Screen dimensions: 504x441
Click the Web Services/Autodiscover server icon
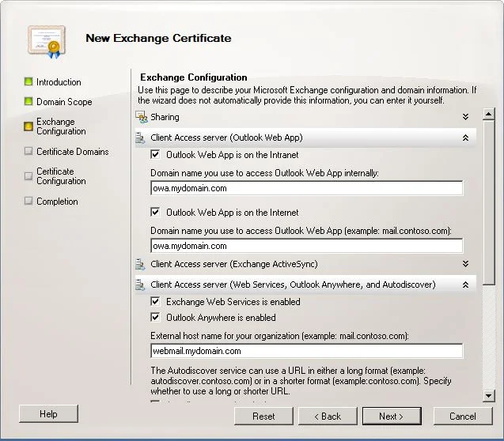[x=140, y=285]
